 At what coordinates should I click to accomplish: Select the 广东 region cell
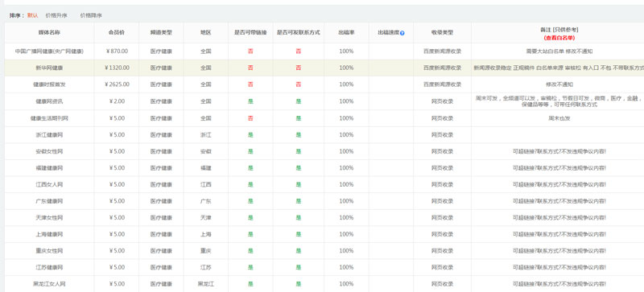click(206, 201)
